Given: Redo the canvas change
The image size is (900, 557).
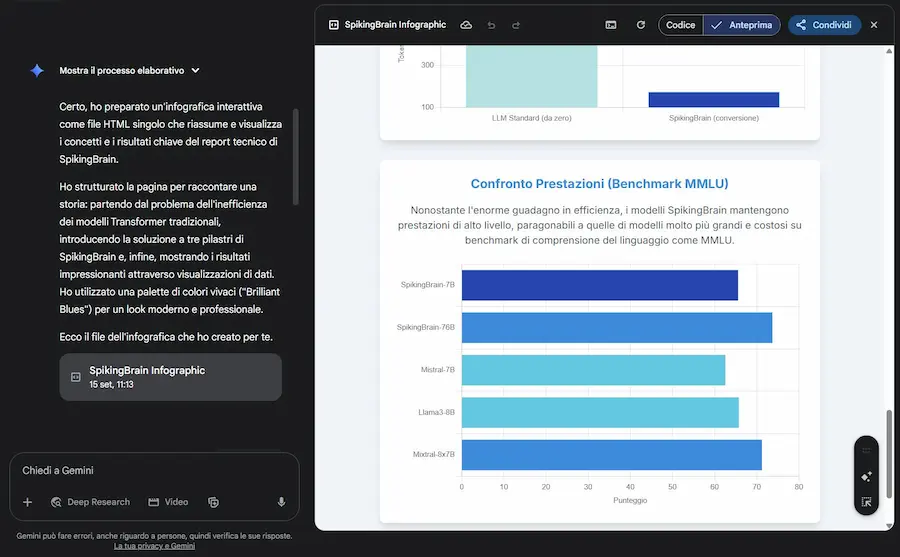Looking at the screenshot, I should [516, 25].
